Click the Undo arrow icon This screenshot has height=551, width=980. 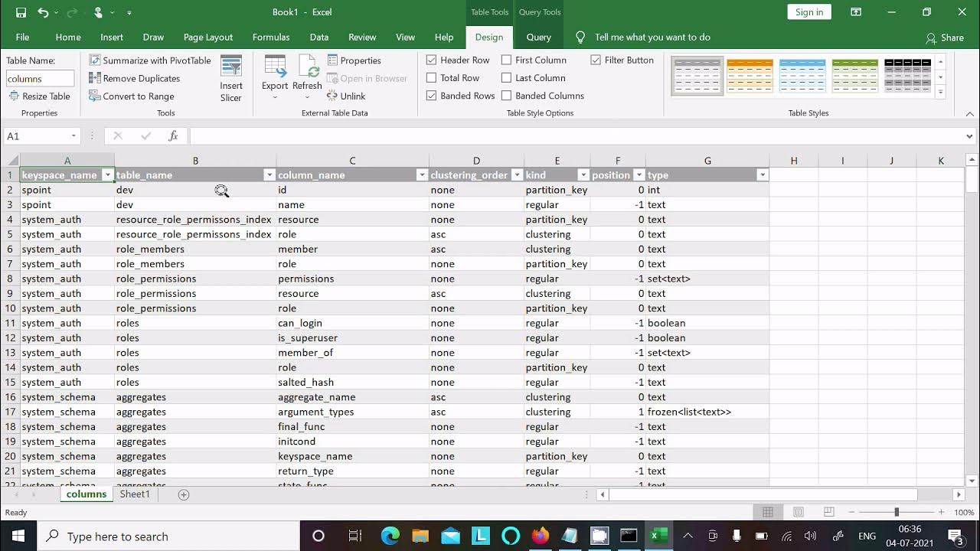pos(43,12)
